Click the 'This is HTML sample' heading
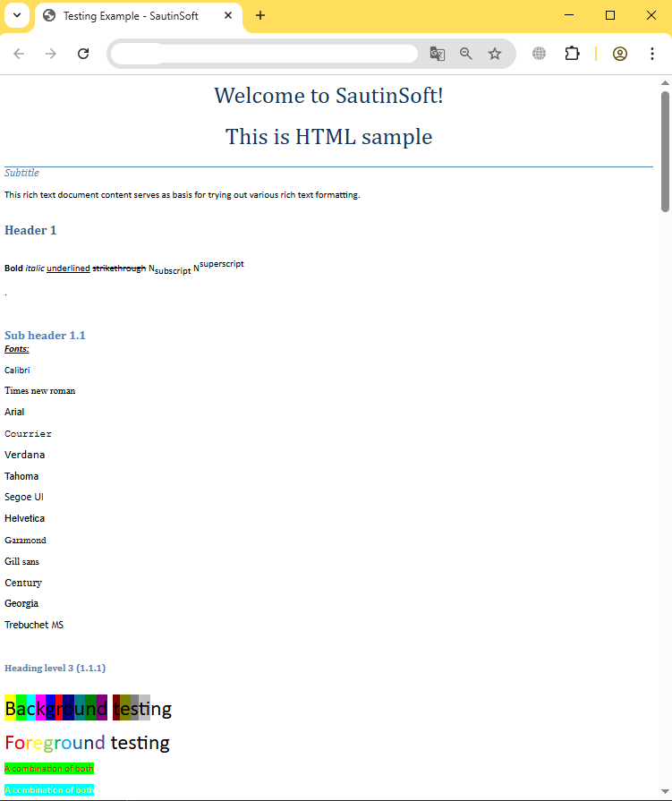This screenshot has height=801, width=672. pos(329,137)
